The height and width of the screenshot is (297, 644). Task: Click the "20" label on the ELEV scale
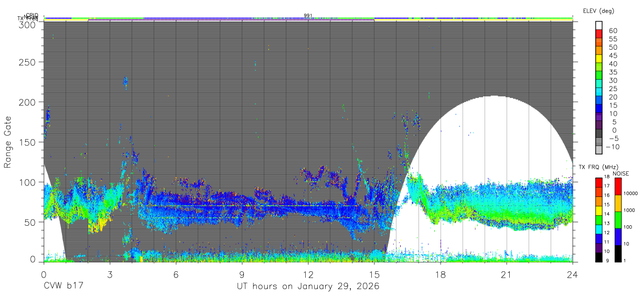(x=613, y=97)
